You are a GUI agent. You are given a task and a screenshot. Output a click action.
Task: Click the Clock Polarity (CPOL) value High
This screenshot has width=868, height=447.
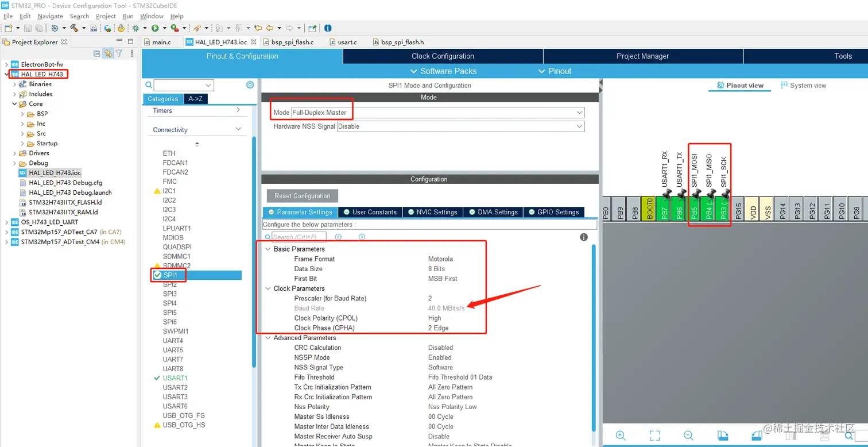click(435, 318)
